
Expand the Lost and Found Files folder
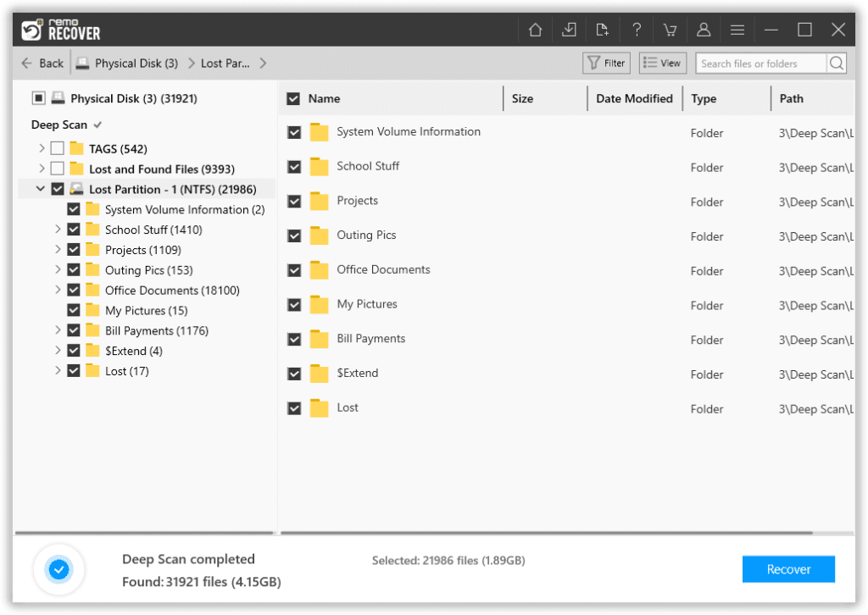(x=41, y=169)
